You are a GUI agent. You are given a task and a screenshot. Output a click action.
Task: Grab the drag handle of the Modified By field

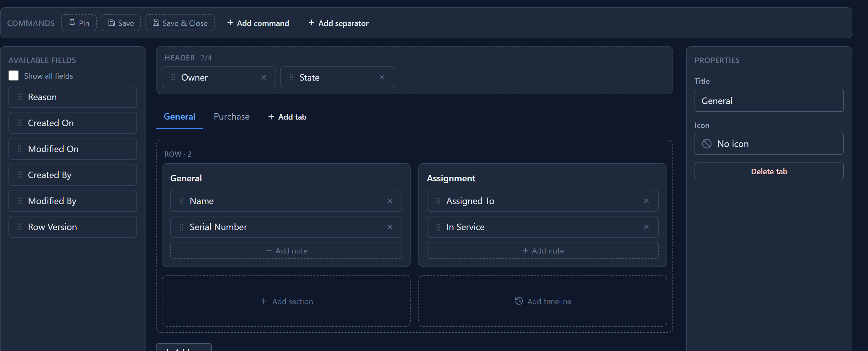point(20,201)
